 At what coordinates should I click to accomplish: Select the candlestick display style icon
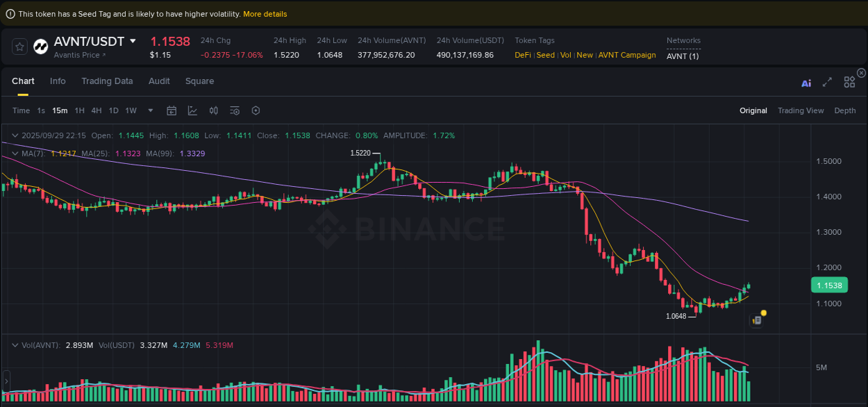[x=213, y=110]
